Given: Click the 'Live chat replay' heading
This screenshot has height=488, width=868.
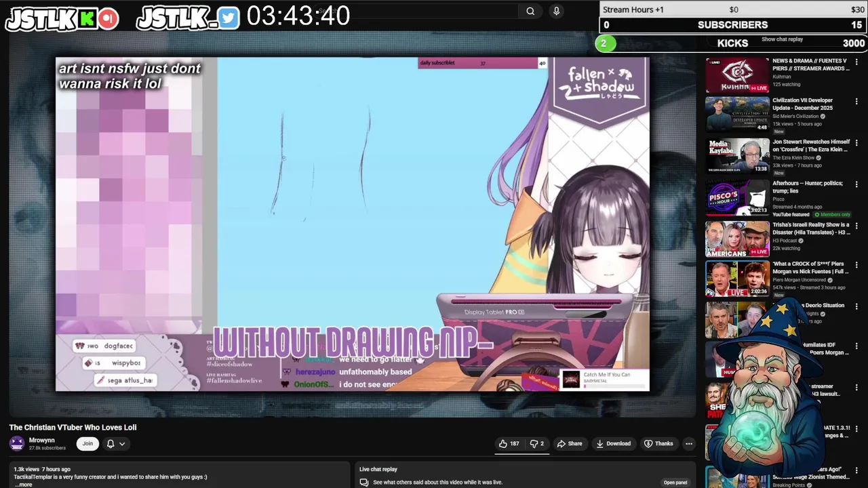Looking at the screenshot, I should [x=378, y=469].
